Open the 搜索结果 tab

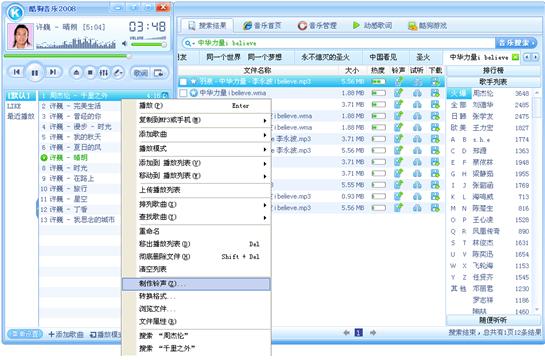click(207, 25)
